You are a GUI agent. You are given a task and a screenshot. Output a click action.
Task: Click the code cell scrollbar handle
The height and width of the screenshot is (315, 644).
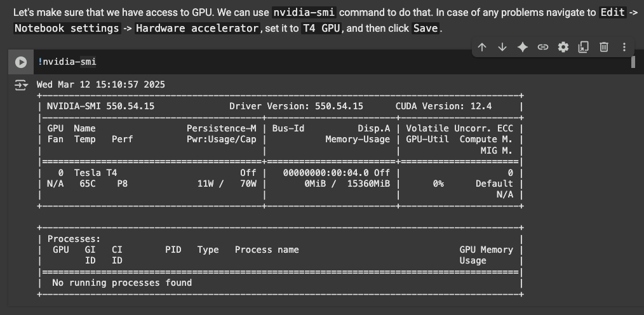point(633,62)
